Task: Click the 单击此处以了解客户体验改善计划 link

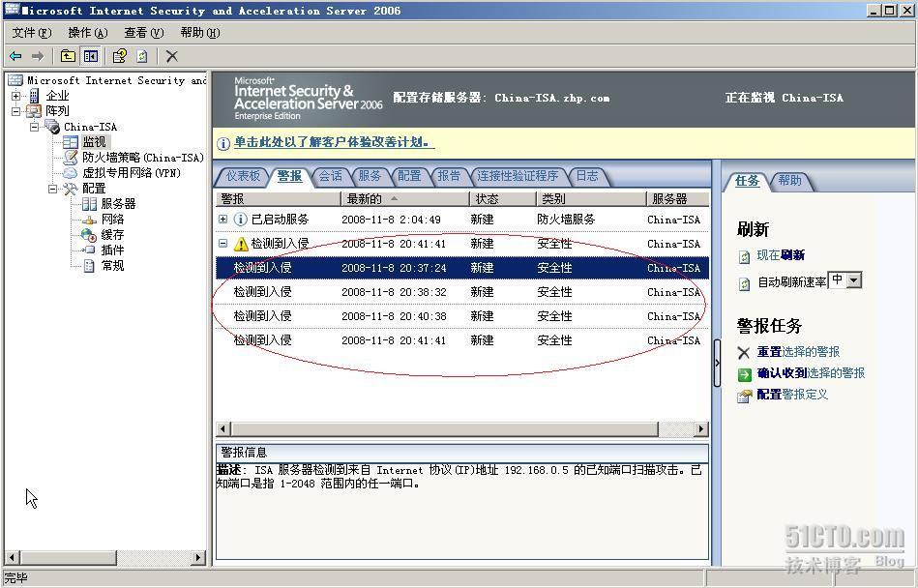Action: [334, 142]
